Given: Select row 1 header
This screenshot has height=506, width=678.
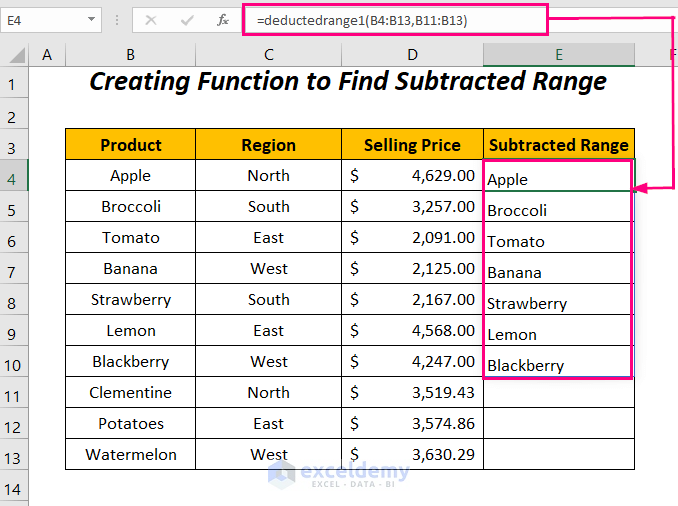Looking at the screenshot, I should [x=13, y=83].
